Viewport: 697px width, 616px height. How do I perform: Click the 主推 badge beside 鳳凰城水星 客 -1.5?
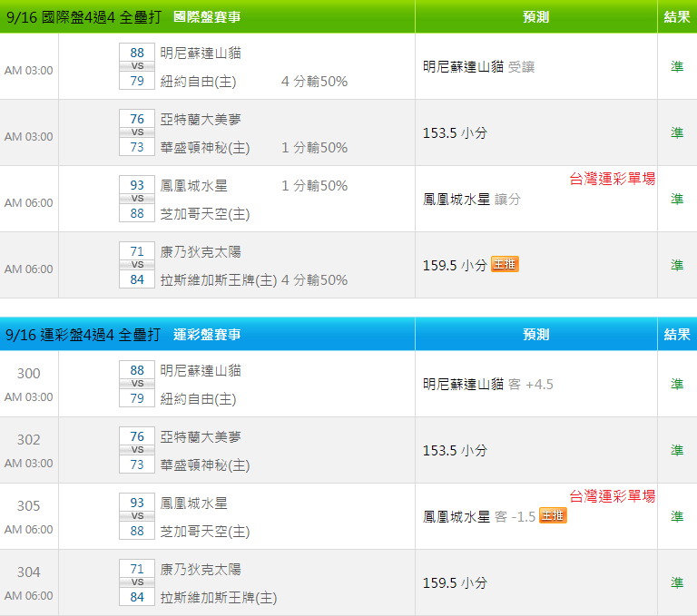click(x=553, y=515)
